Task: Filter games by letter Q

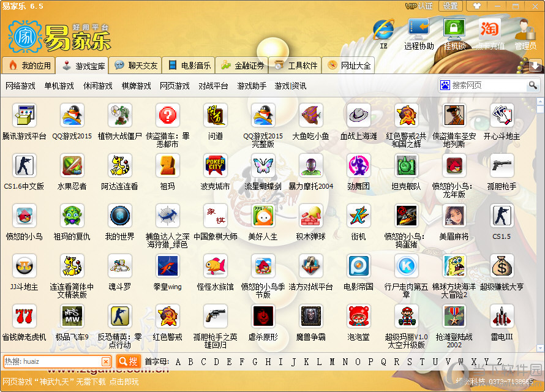Action: click(383, 362)
